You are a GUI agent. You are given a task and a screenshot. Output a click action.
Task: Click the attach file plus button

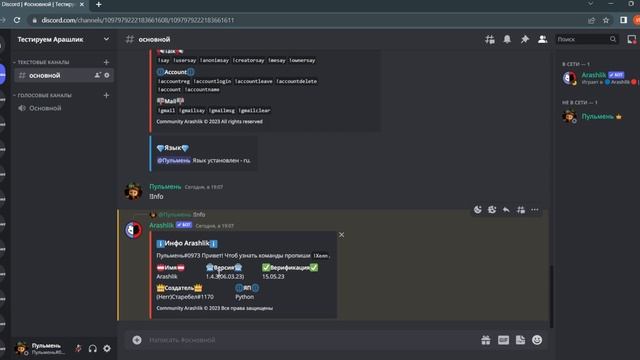tap(137, 340)
